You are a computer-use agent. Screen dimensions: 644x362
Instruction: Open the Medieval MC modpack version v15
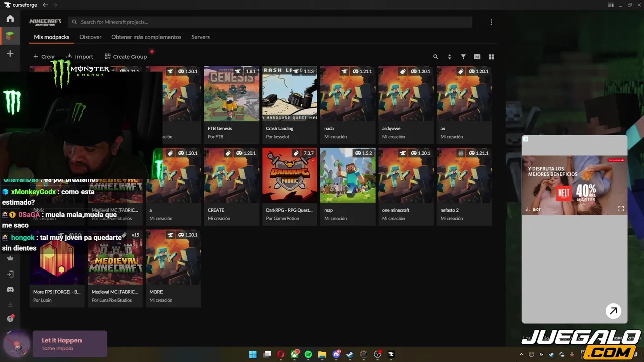point(115,257)
